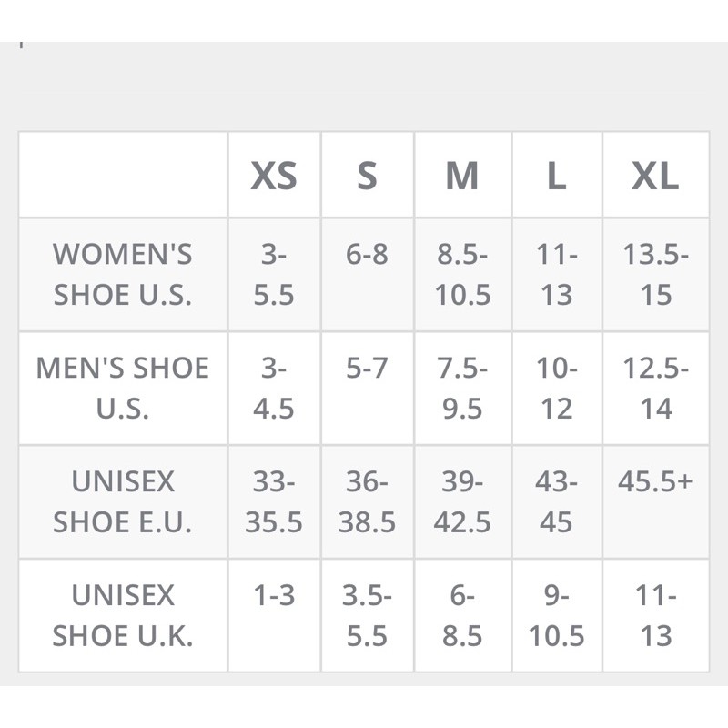The width and height of the screenshot is (728, 728).
Task: Select the Unisex Shoe U.K. row label
Action: point(123,615)
